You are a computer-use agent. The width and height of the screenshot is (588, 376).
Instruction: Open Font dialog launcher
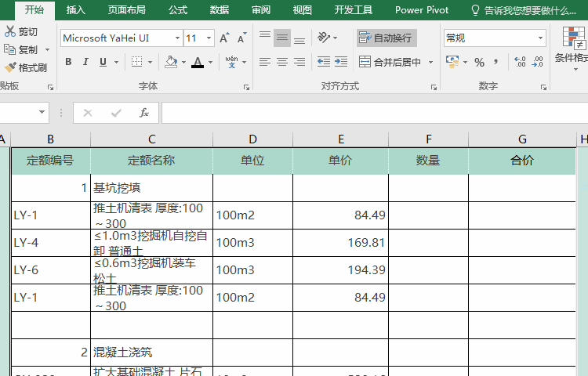point(246,87)
